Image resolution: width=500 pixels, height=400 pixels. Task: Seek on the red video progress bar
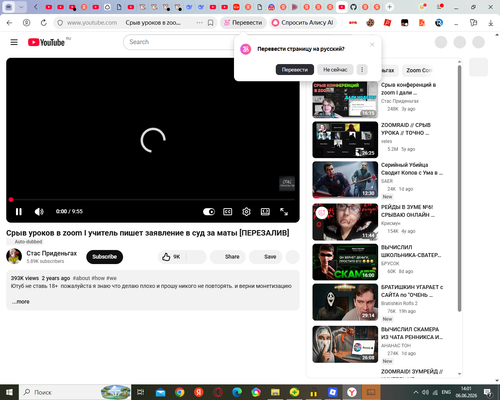pyautogui.click(x=153, y=200)
